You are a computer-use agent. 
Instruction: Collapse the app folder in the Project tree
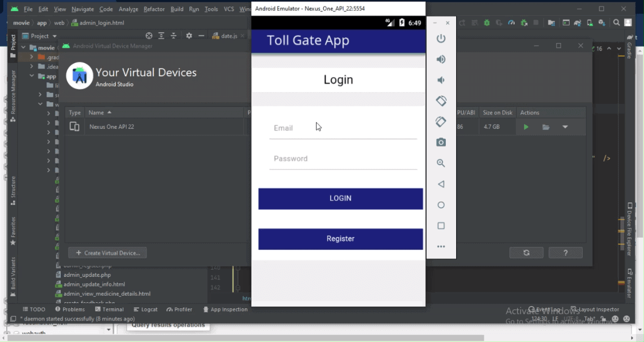coord(31,76)
